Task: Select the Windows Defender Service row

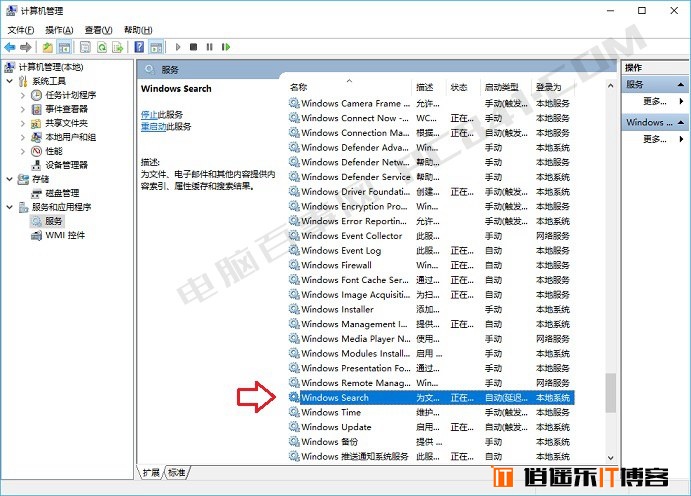Action: click(431, 177)
